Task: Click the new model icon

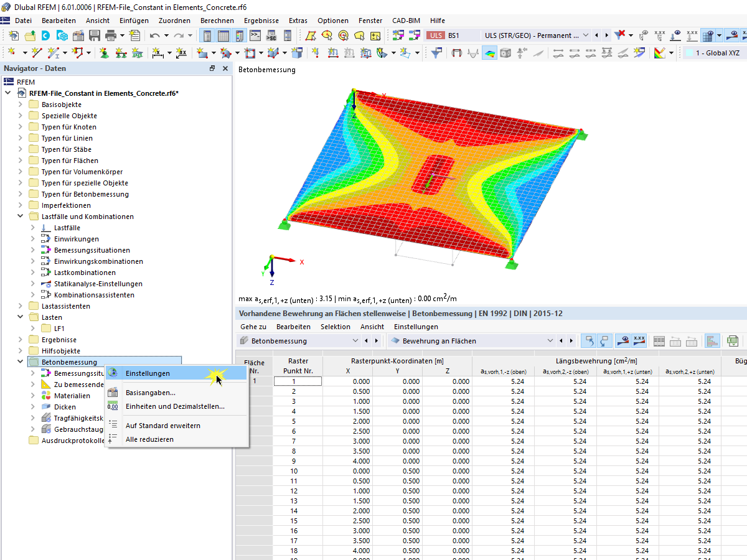Action: tap(14, 35)
